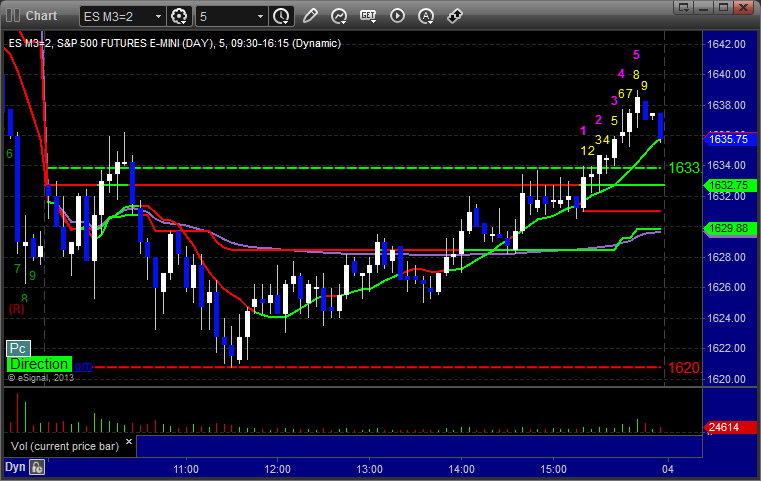Click the yellow 9 count label at top

644,86
